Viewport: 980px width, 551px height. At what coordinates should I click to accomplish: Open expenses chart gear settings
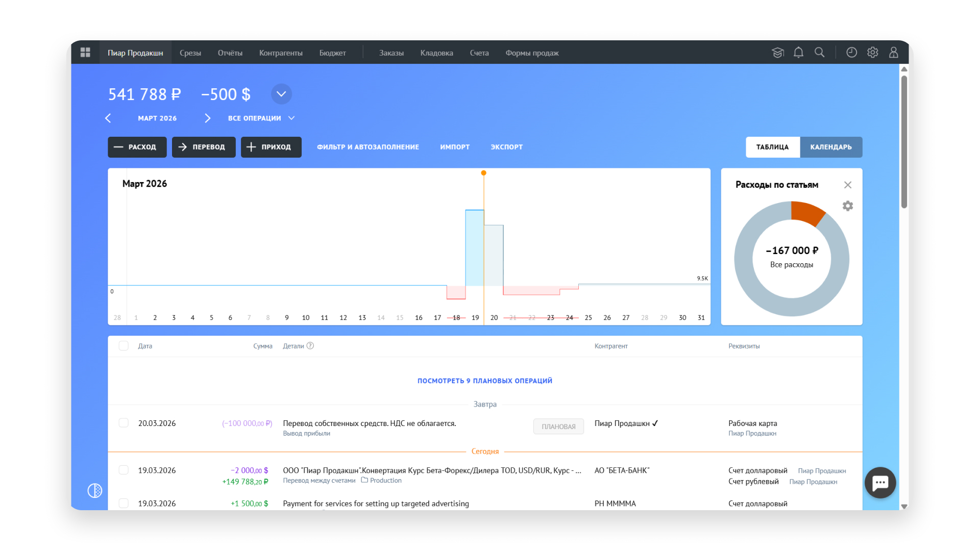[x=847, y=206]
